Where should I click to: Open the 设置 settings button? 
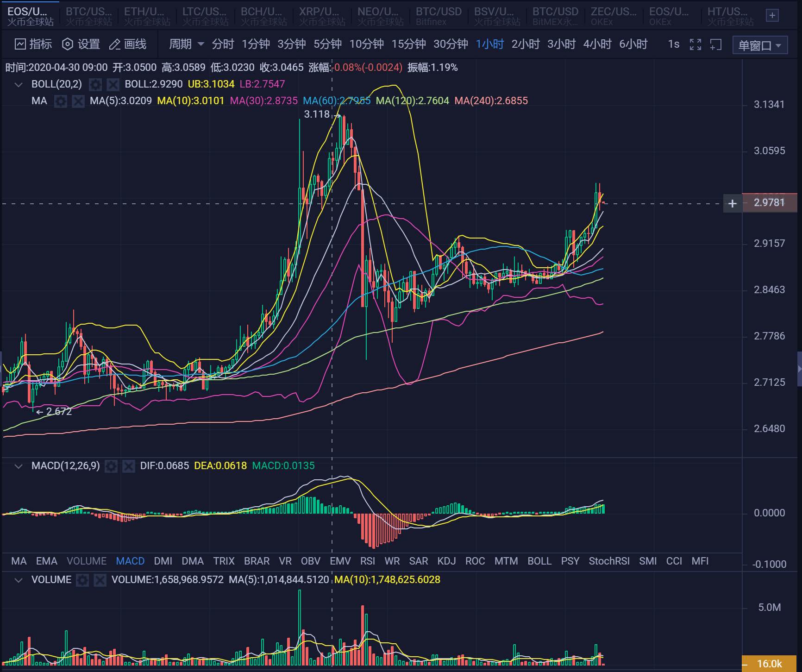click(x=81, y=44)
